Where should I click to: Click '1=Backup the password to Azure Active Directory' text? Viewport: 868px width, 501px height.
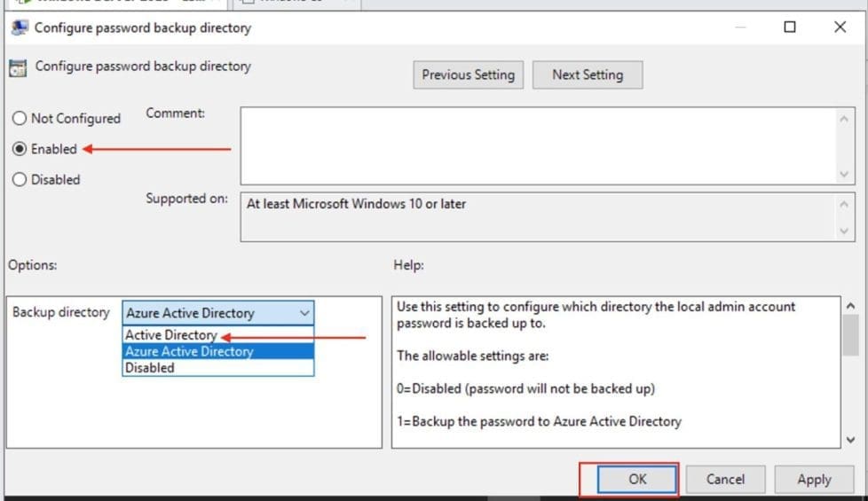(x=539, y=421)
